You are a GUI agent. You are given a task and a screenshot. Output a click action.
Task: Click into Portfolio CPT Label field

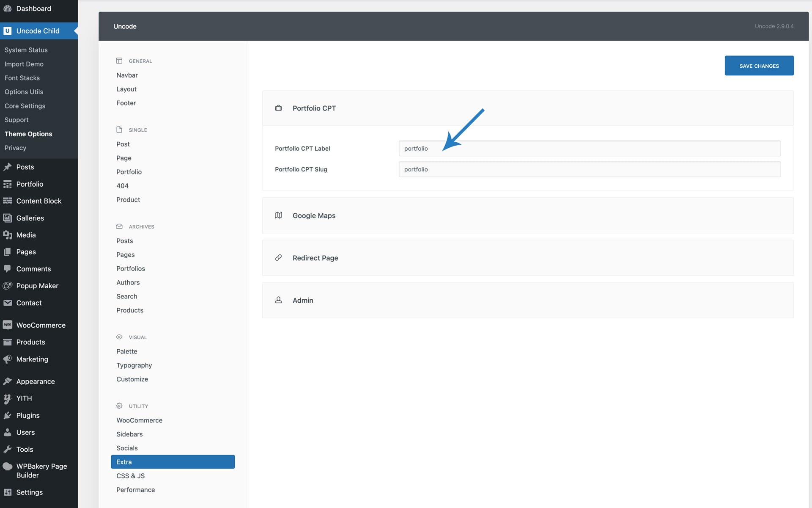point(589,149)
